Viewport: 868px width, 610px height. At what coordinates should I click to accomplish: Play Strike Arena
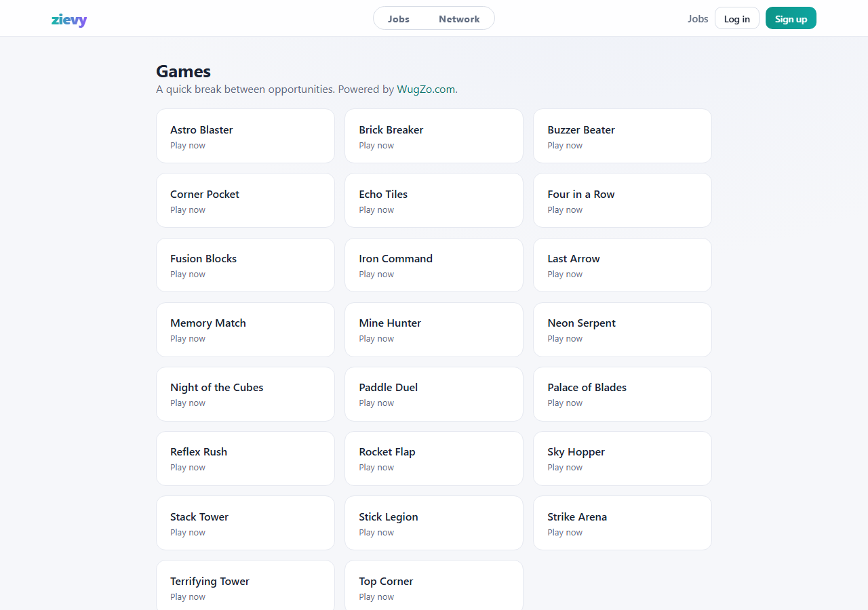tap(623, 523)
